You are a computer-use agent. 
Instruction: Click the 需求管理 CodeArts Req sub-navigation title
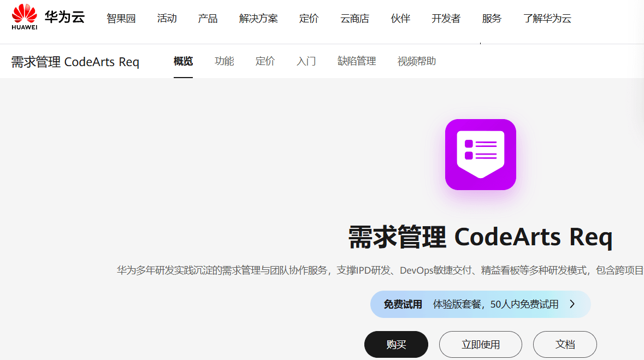75,62
